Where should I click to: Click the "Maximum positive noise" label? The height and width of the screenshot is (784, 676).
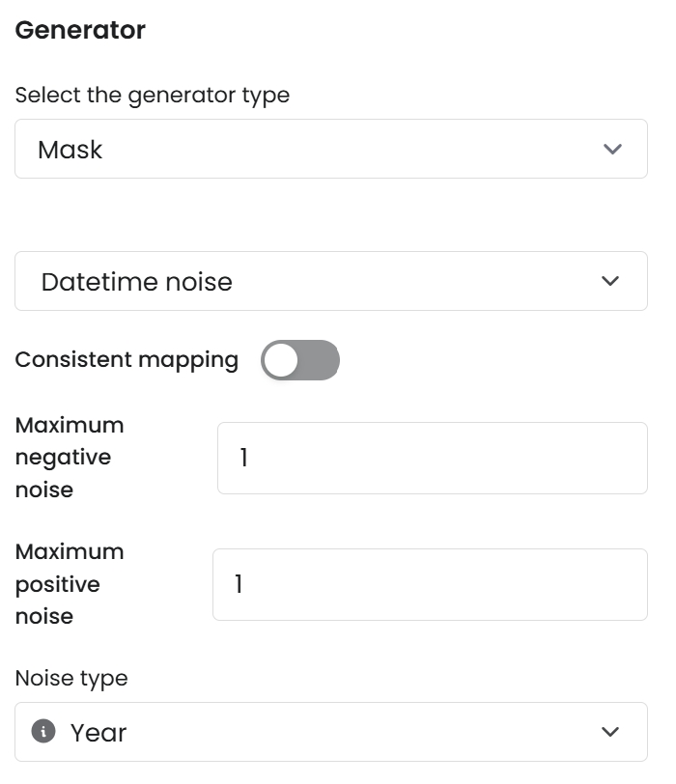[x=70, y=584]
